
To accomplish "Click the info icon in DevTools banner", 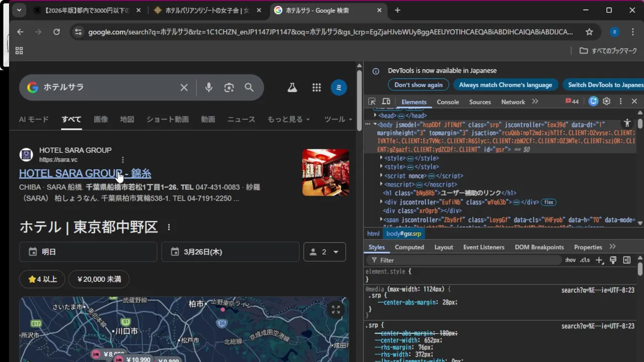I will [376, 71].
